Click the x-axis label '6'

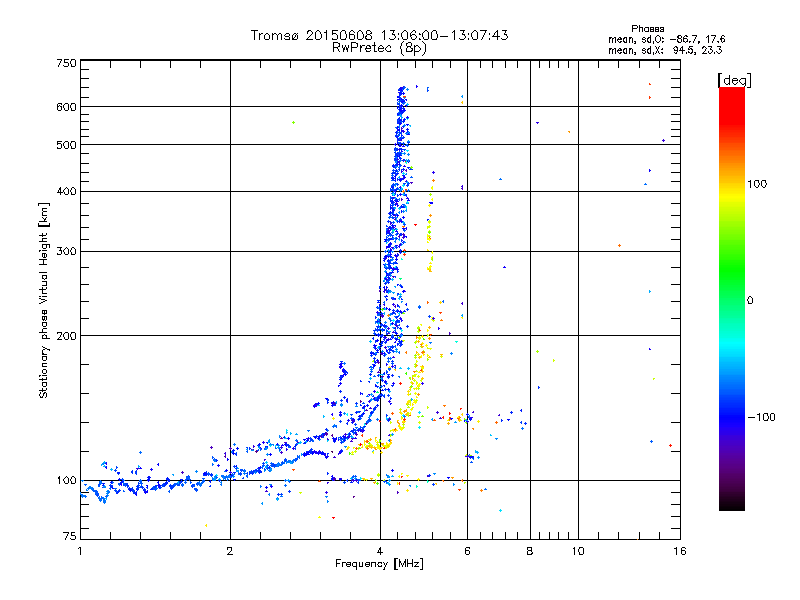click(467, 551)
